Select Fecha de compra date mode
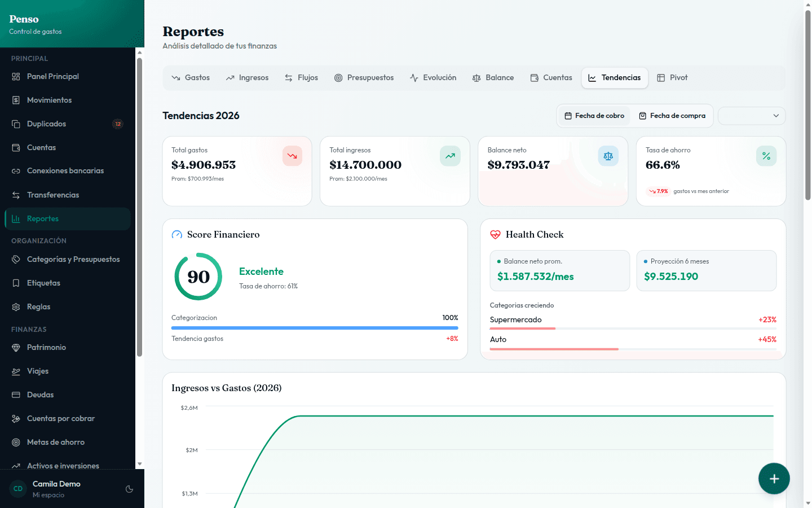The width and height of the screenshot is (812, 508). pyautogui.click(x=672, y=116)
